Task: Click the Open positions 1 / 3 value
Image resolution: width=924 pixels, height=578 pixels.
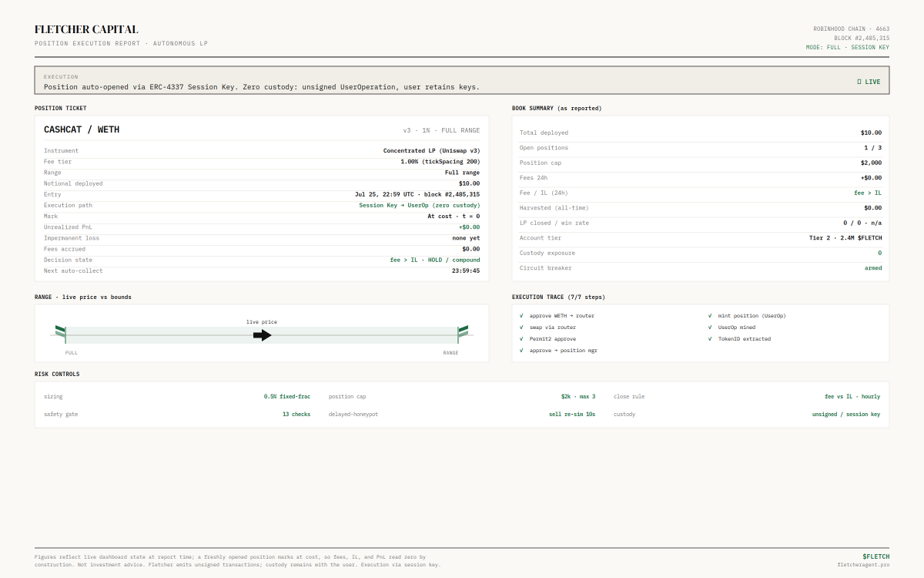Action: point(872,148)
